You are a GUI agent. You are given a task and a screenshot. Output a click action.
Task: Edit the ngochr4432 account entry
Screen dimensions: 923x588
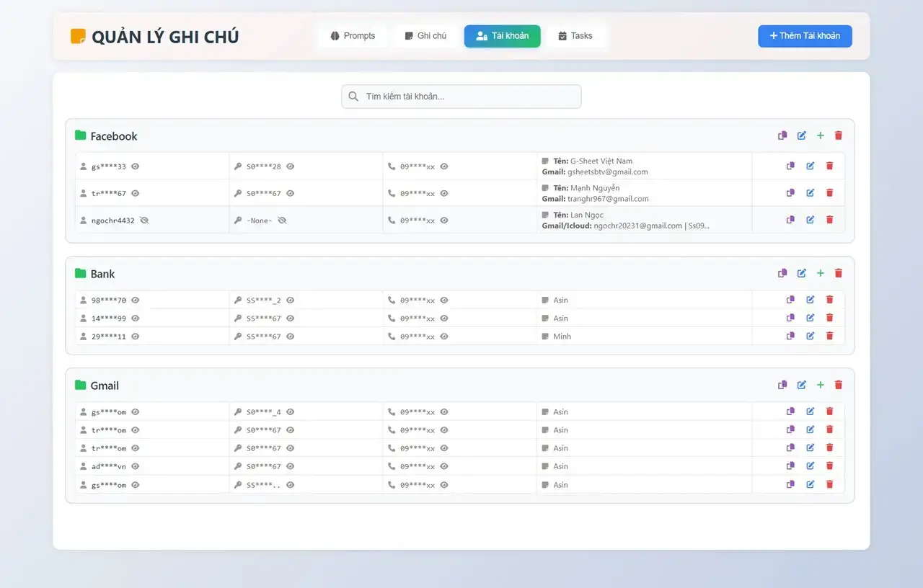click(810, 220)
